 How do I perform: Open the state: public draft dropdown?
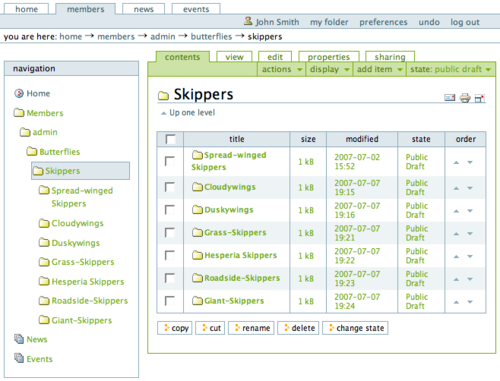click(x=451, y=69)
